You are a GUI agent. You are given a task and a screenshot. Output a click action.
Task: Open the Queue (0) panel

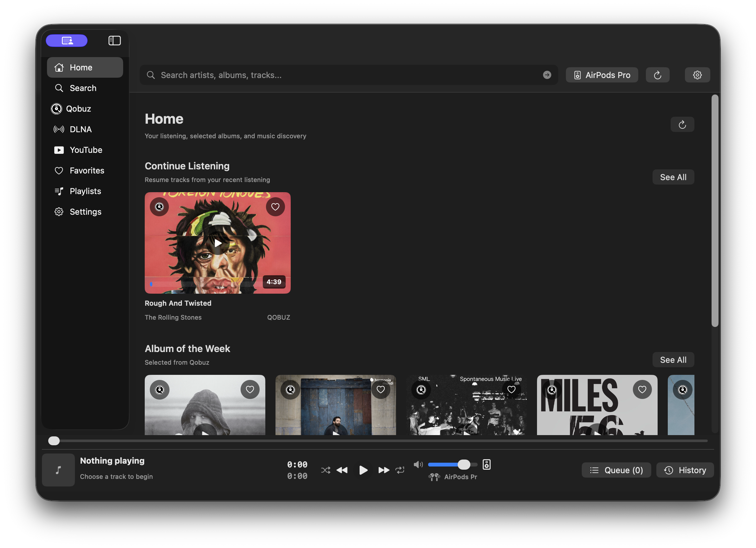pos(616,470)
